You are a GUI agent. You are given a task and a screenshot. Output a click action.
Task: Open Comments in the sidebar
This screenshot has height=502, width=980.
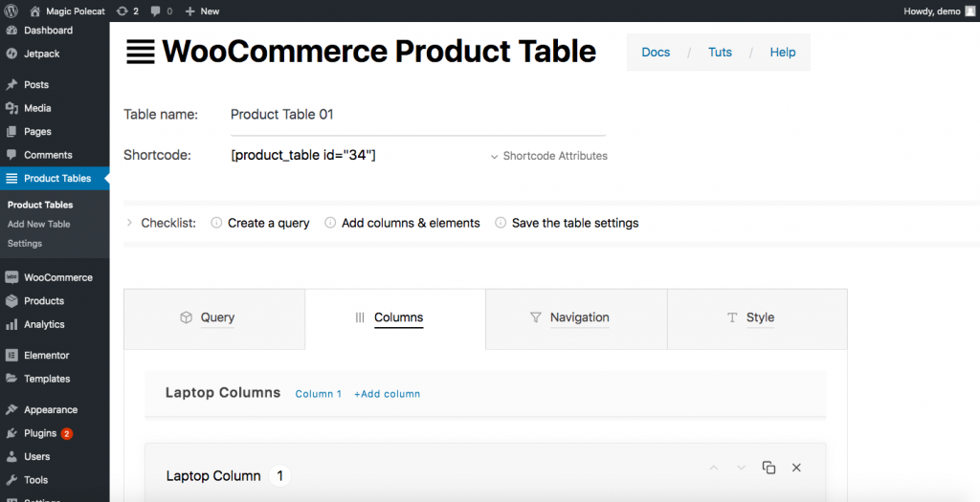click(x=48, y=155)
